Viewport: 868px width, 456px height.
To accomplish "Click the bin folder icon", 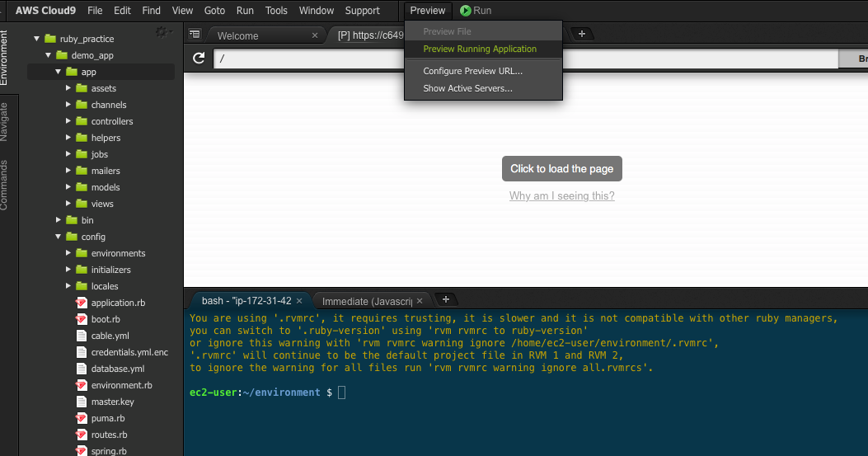I will pyautogui.click(x=72, y=220).
